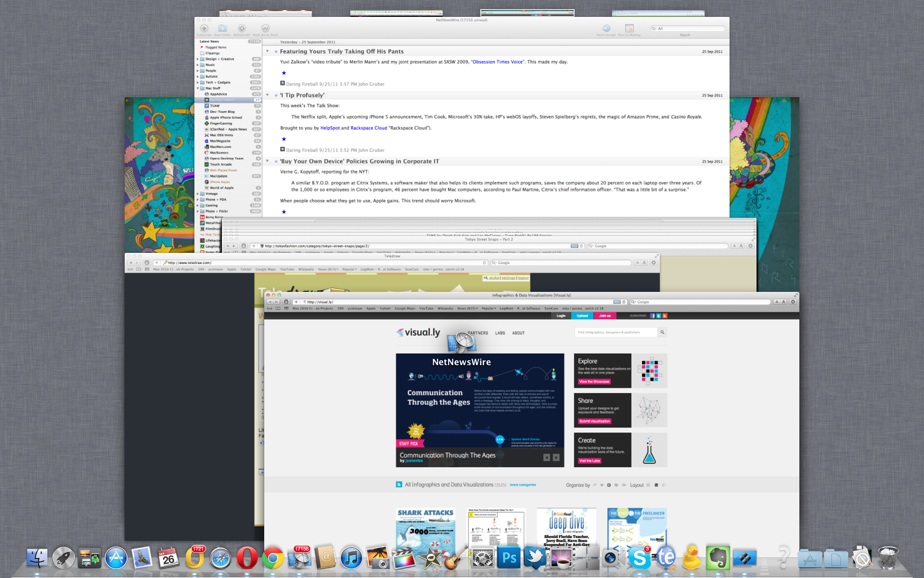Click the Next Unread toolbar icon
924x578 pixels.
(606, 29)
